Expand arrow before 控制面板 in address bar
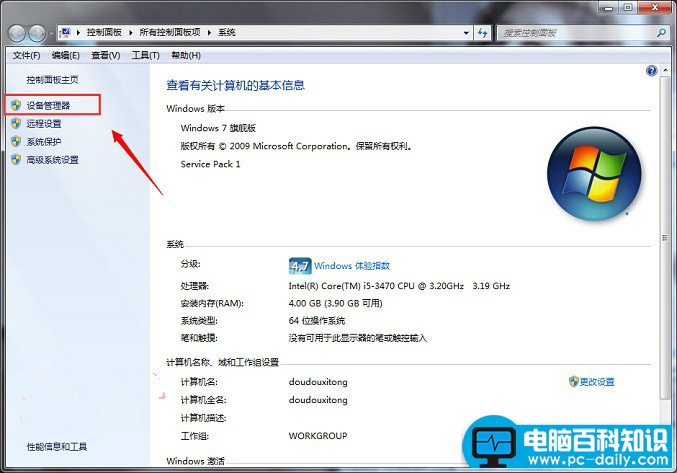Viewport: 677px width, 473px height. tap(78, 32)
